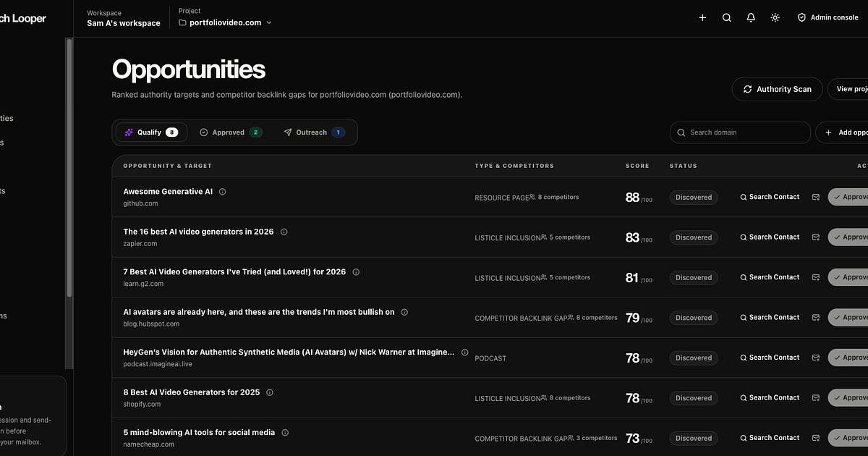Open the Admin console

pyautogui.click(x=828, y=17)
